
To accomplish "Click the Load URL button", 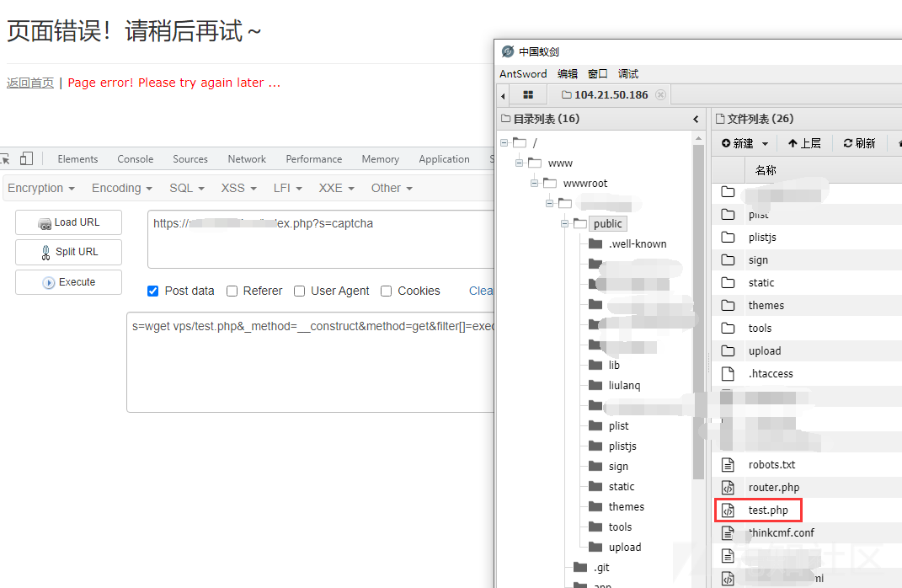I will (x=68, y=222).
